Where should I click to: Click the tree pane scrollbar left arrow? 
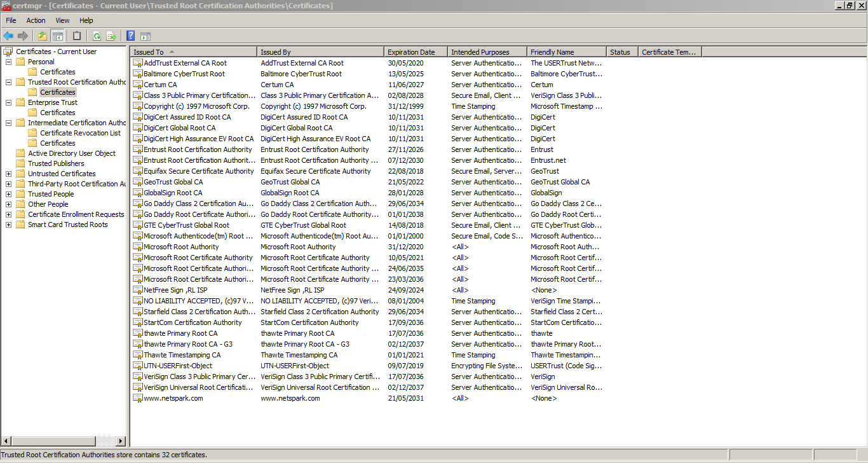[6, 441]
